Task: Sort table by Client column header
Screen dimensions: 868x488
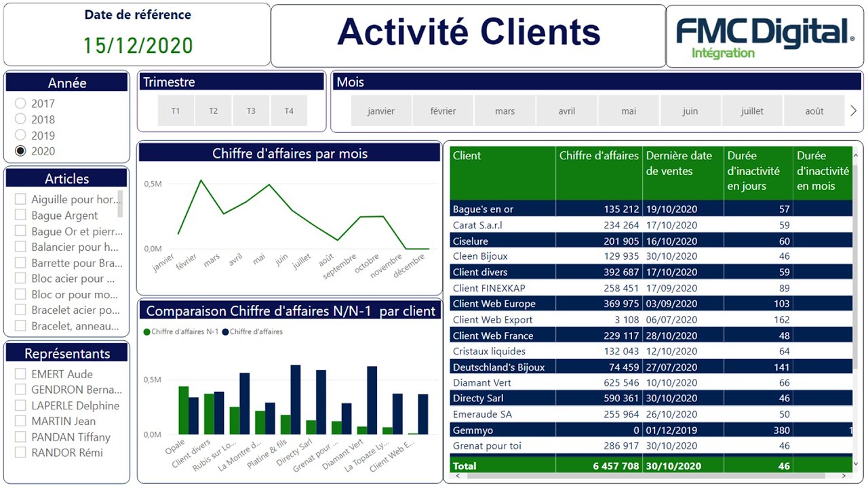Action: tap(502, 173)
